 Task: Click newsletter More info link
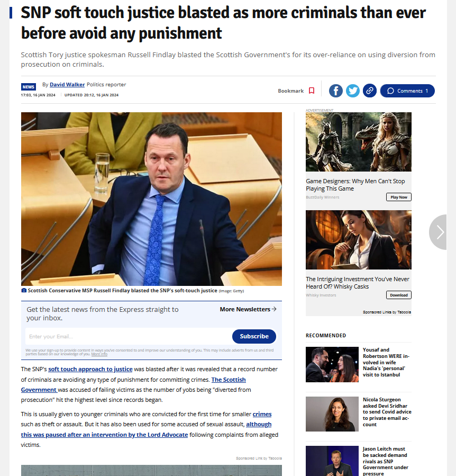99,354
